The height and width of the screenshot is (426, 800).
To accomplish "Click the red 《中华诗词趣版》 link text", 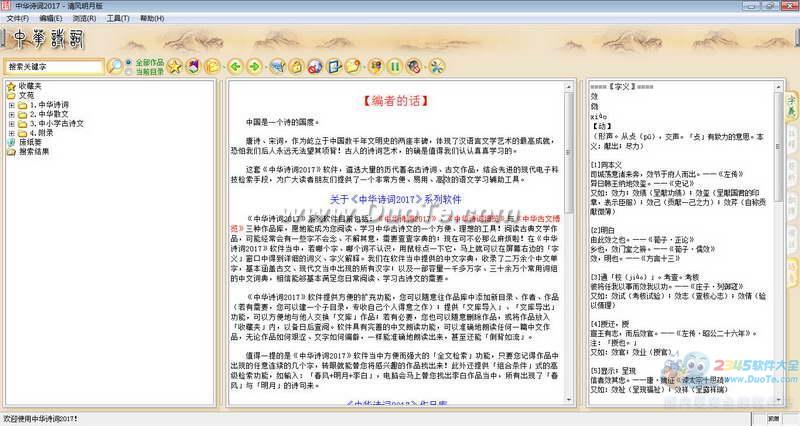I will tap(476, 219).
